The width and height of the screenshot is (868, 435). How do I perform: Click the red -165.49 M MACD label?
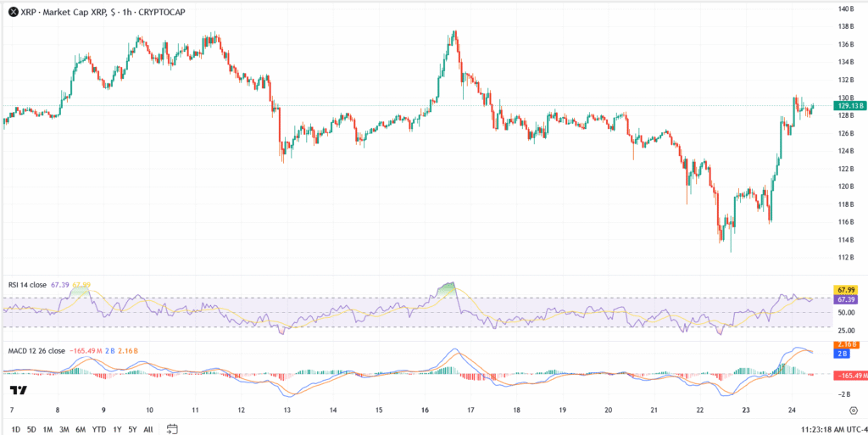click(x=848, y=375)
